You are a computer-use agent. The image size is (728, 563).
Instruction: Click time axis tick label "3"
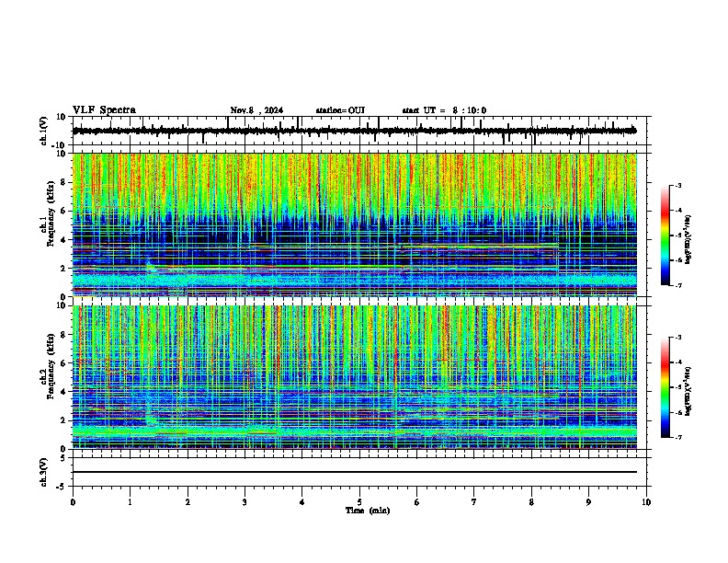click(245, 502)
